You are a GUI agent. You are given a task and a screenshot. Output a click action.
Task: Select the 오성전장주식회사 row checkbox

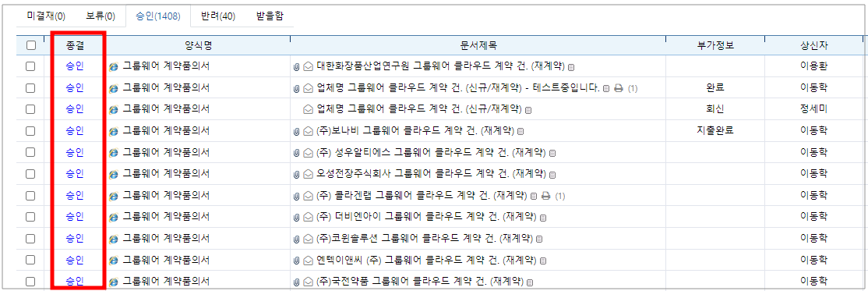[30, 173]
